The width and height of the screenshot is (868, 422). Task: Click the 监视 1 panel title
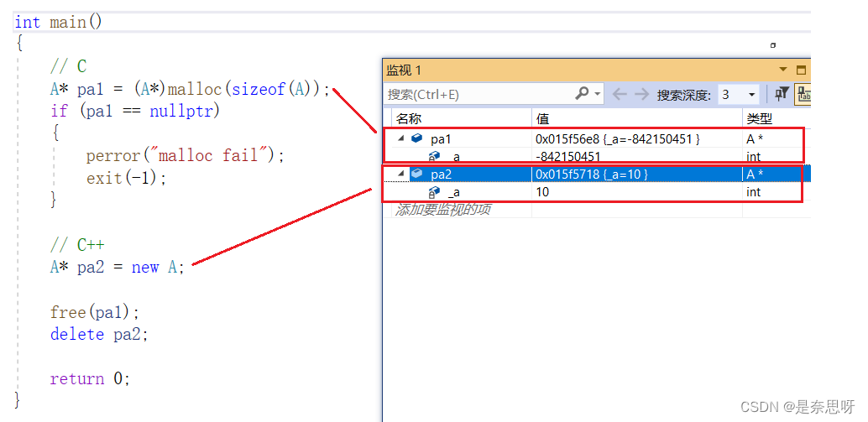404,70
